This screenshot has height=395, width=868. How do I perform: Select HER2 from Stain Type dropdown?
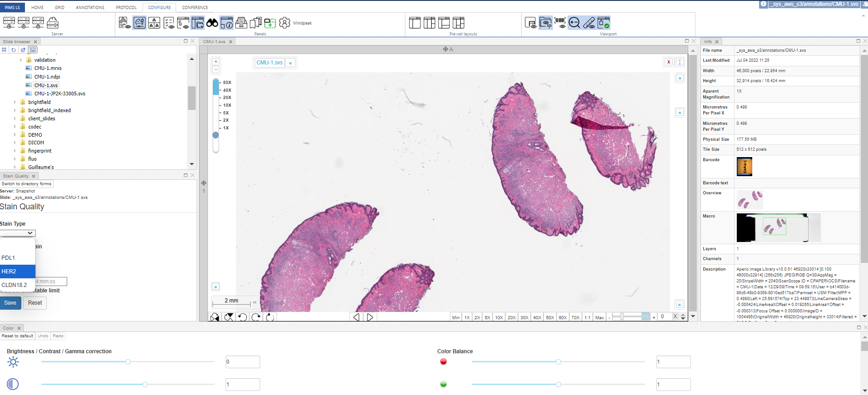[17, 272]
